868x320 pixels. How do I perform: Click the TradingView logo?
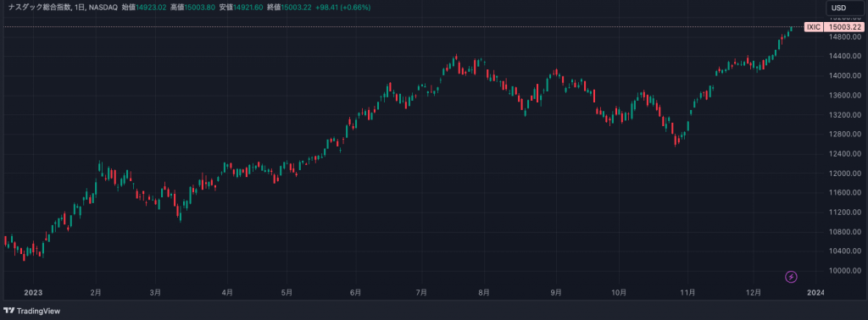[31, 312]
